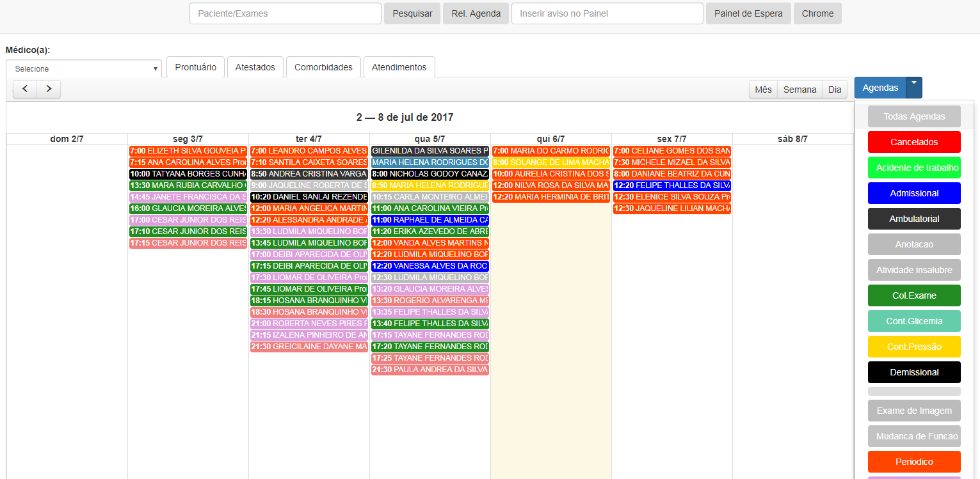The width and height of the screenshot is (980, 479).
Task: Open 7:00 Elizeth Silva Gouveia appointment
Action: tap(188, 151)
